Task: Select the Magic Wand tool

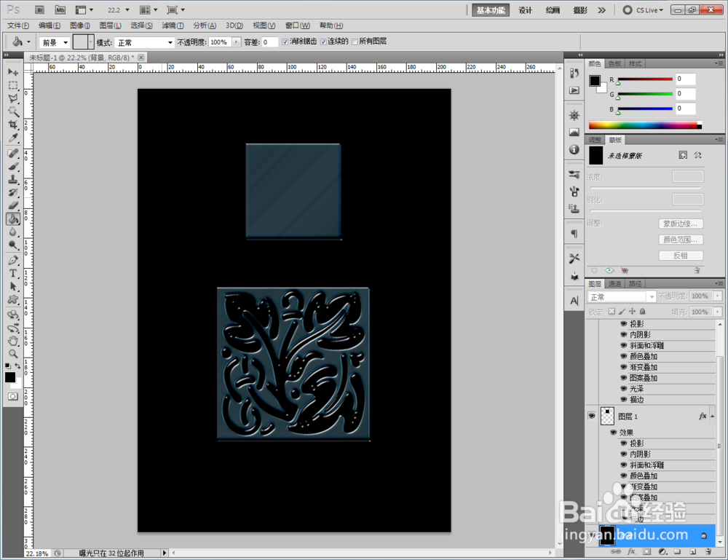Action: click(x=13, y=111)
